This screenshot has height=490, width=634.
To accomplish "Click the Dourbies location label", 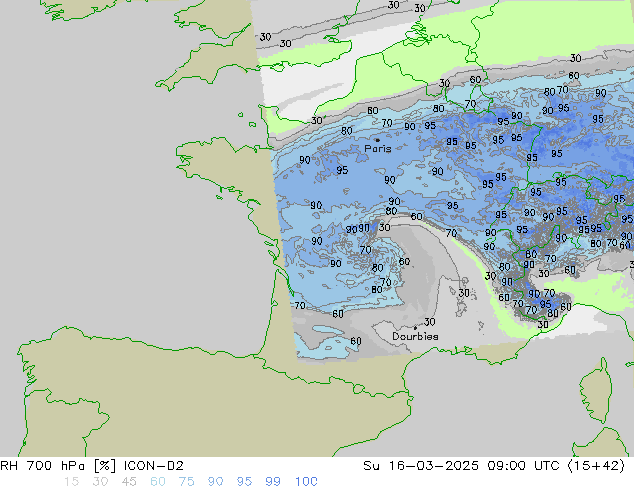I will (415, 336).
